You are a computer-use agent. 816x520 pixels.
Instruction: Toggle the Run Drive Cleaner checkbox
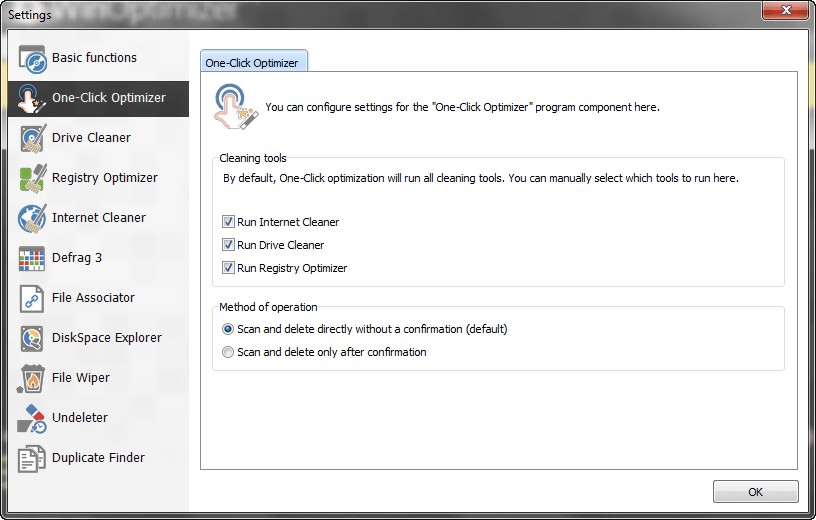tap(228, 245)
